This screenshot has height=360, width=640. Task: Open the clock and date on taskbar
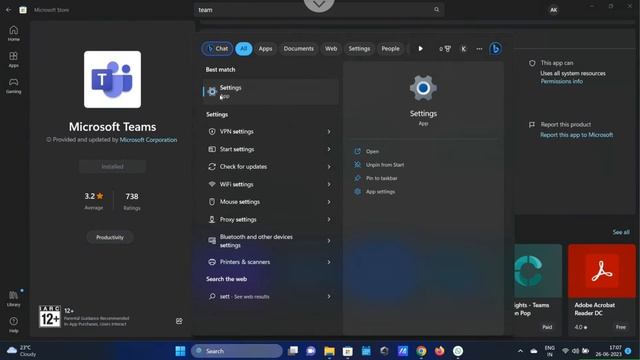coord(608,351)
